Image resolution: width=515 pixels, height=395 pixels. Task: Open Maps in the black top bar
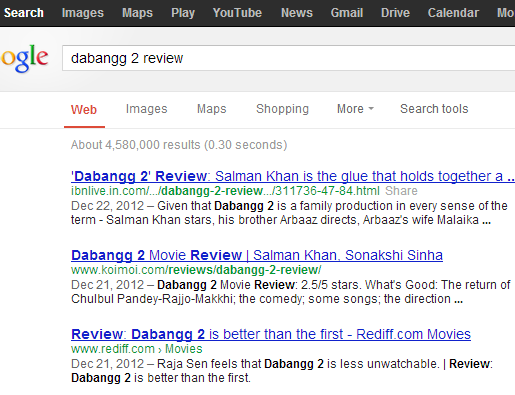tap(137, 13)
